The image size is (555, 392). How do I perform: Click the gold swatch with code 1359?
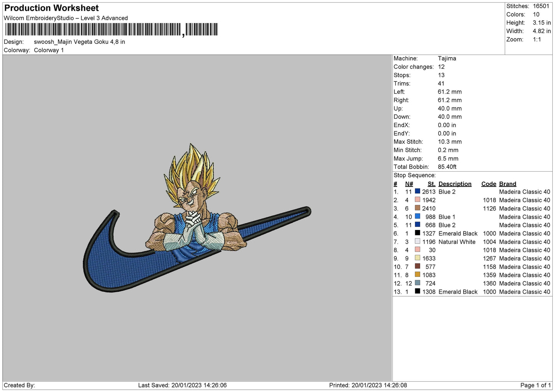tap(417, 275)
